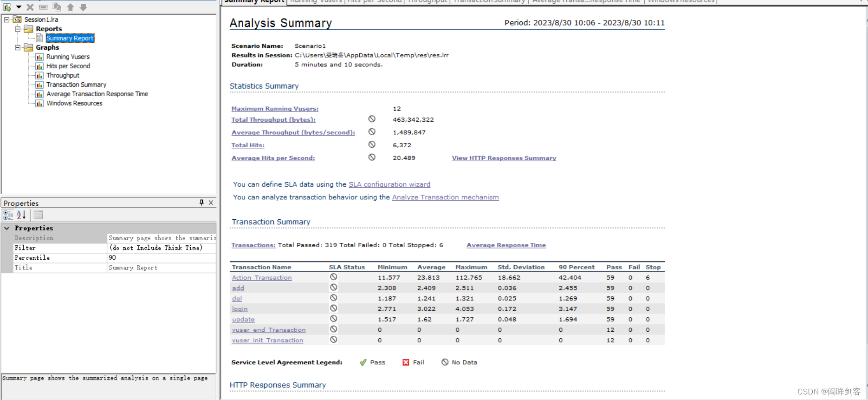Collapse the Properties category chevron
The height and width of the screenshot is (400, 868).
click(x=7, y=228)
